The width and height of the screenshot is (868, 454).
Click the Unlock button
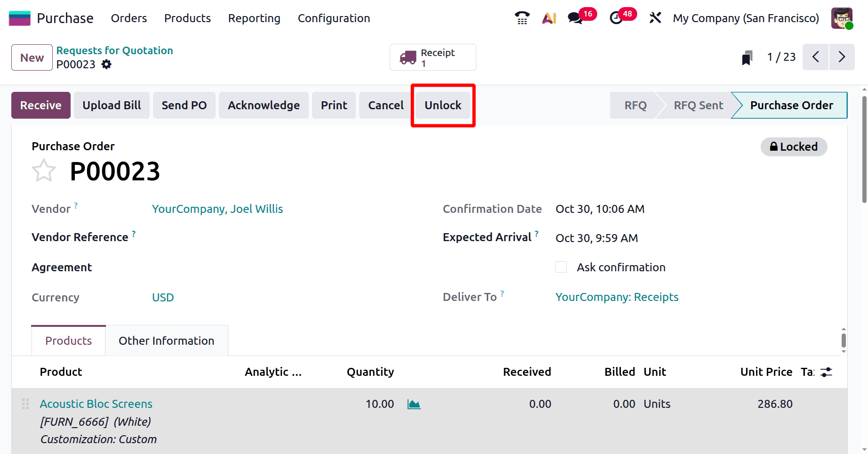(443, 105)
